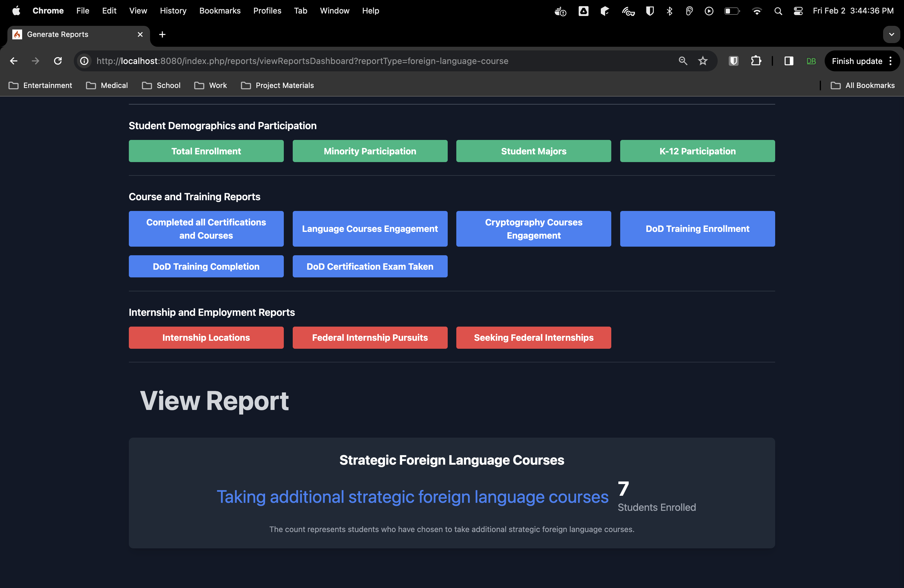Open the All Bookmarks folder
The width and height of the screenshot is (904, 588).
[862, 85]
